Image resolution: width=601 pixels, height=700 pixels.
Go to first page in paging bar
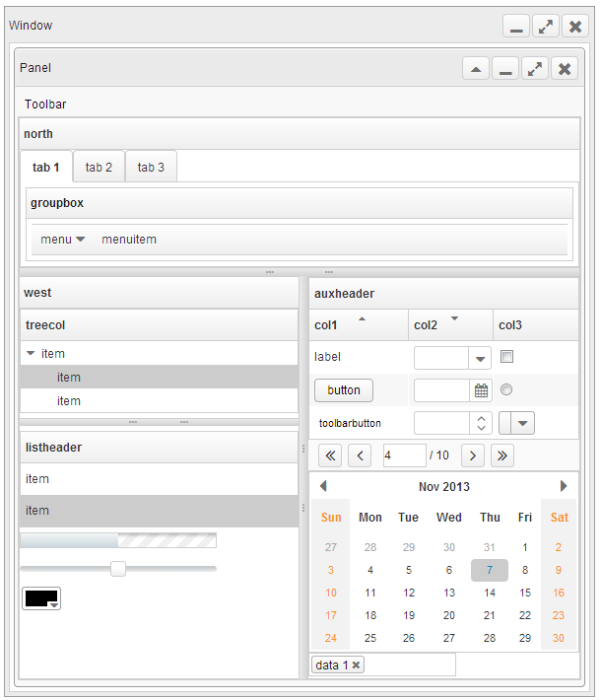tap(331, 455)
